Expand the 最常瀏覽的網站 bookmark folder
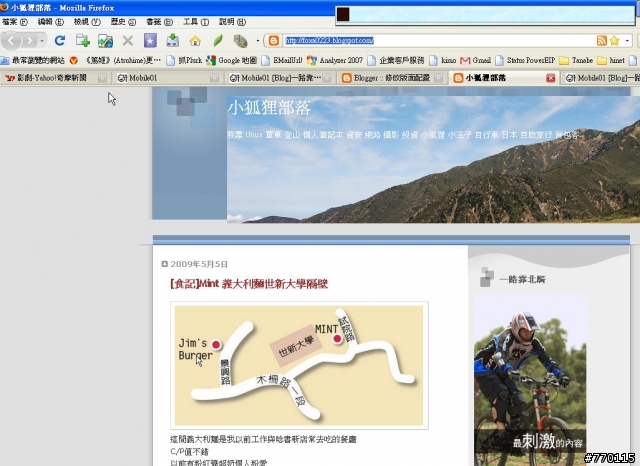The image size is (640, 466). pos(33,60)
